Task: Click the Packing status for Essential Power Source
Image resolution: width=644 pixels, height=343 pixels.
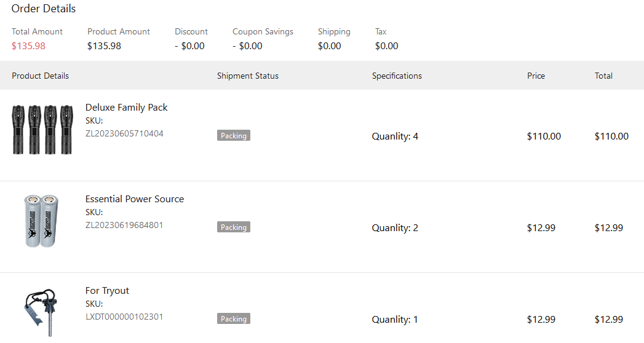Action: coord(234,227)
